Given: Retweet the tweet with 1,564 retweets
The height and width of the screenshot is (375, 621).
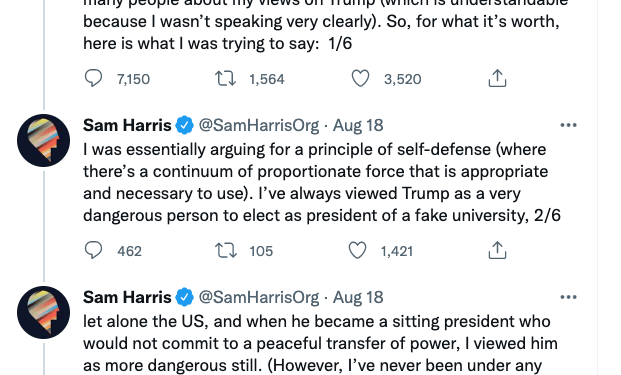Looking at the screenshot, I should pyautogui.click(x=225, y=78).
